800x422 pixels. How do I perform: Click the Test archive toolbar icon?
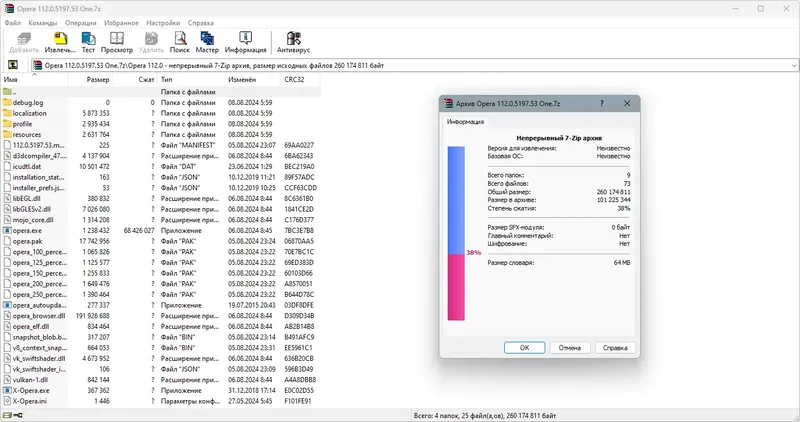pyautogui.click(x=88, y=39)
